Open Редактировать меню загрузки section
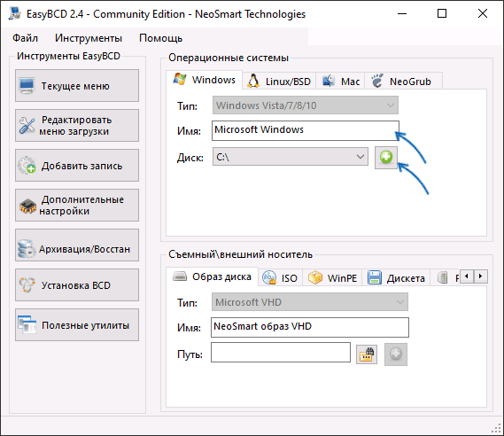Viewport: 504px width, 436px height. (77, 126)
